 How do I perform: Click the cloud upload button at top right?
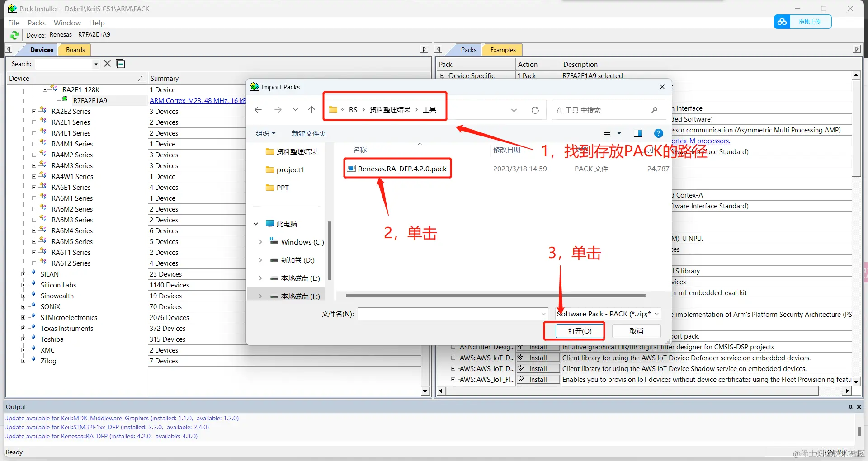(x=802, y=22)
